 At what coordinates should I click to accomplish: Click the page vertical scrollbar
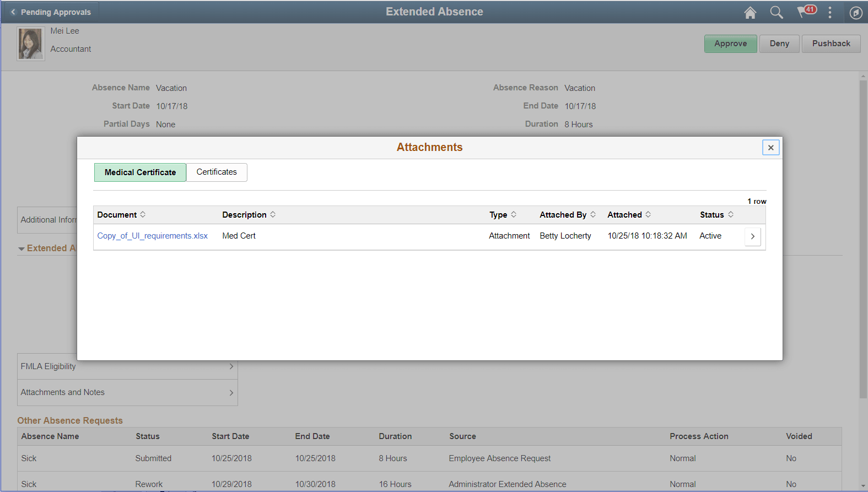coord(863,239)
